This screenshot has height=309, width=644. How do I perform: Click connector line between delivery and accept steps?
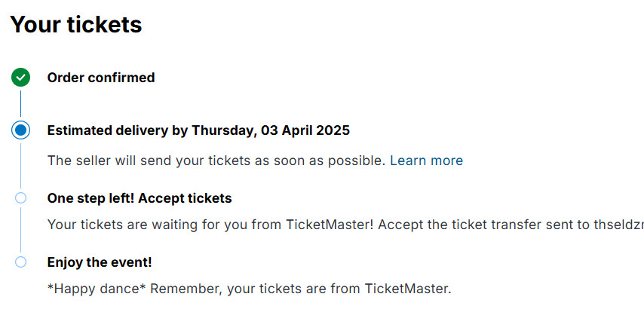tap(21, 166)
